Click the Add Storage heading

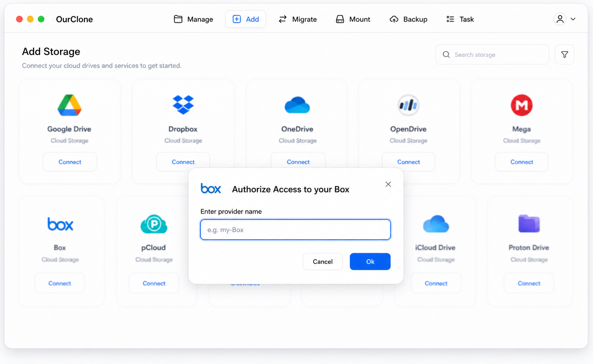click(51, 51)
